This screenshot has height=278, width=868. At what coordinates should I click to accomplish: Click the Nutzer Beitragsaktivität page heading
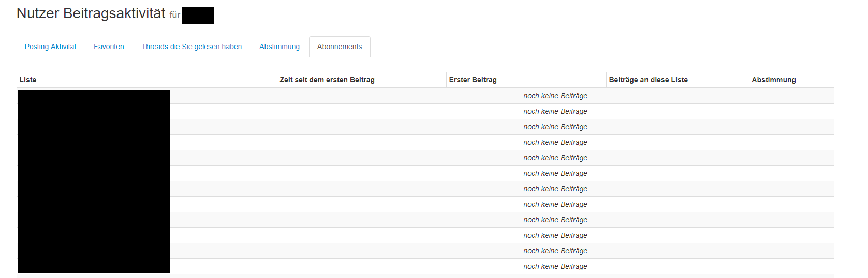91,13
